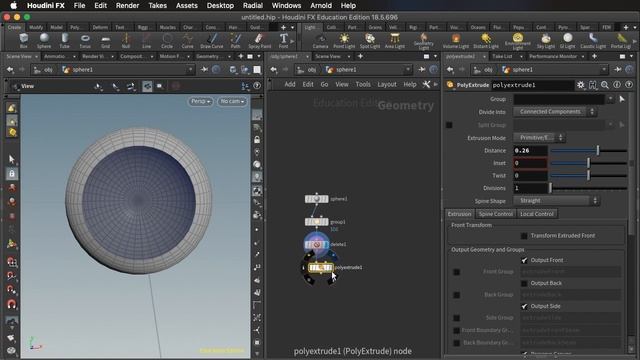Adjust the Inset slider
Viewport: 640px width, 360px height.
tap(589, 163)
